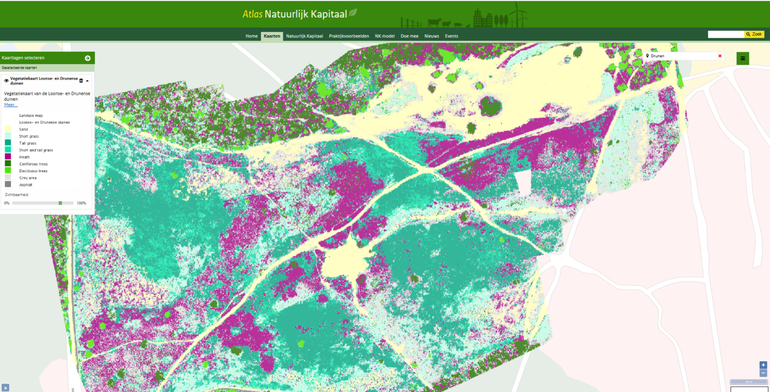The height and width of the screenshot is (392, 770).
Task: Expand the bottom-left corner panel arrow
Action: point(4,388)
